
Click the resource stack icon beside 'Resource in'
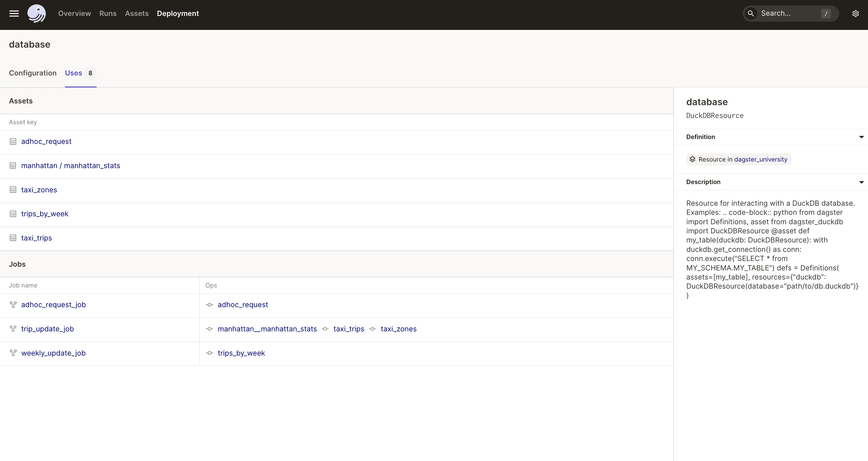coord(693,159)
